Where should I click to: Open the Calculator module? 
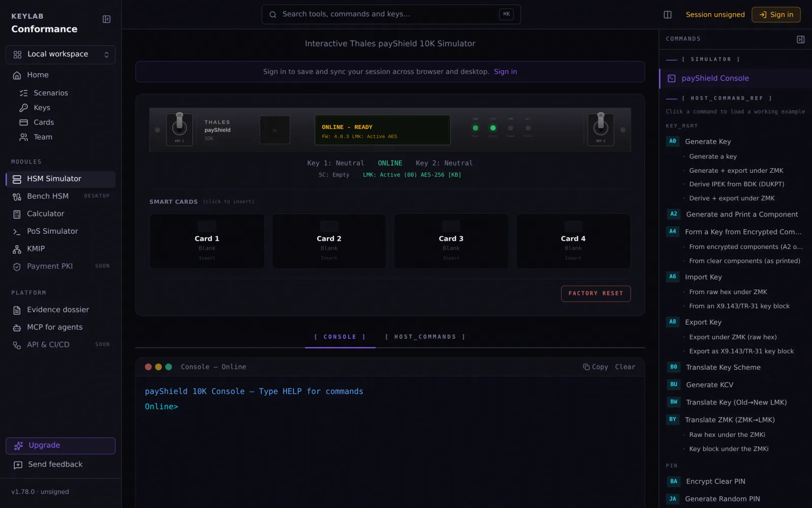(60, 214)
